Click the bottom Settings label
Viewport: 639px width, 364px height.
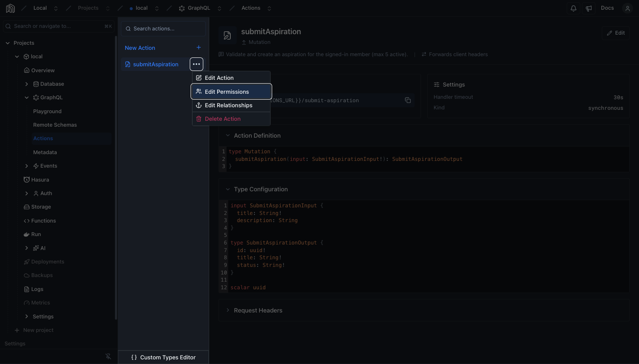coord(15,344)
